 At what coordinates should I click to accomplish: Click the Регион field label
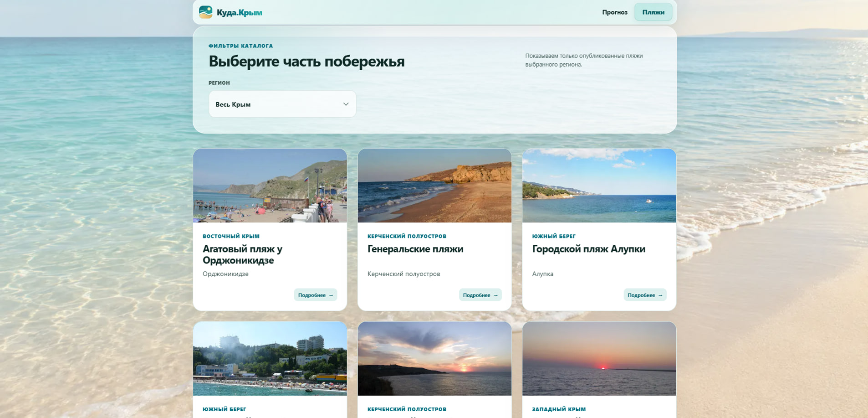(x=219, y=83)
